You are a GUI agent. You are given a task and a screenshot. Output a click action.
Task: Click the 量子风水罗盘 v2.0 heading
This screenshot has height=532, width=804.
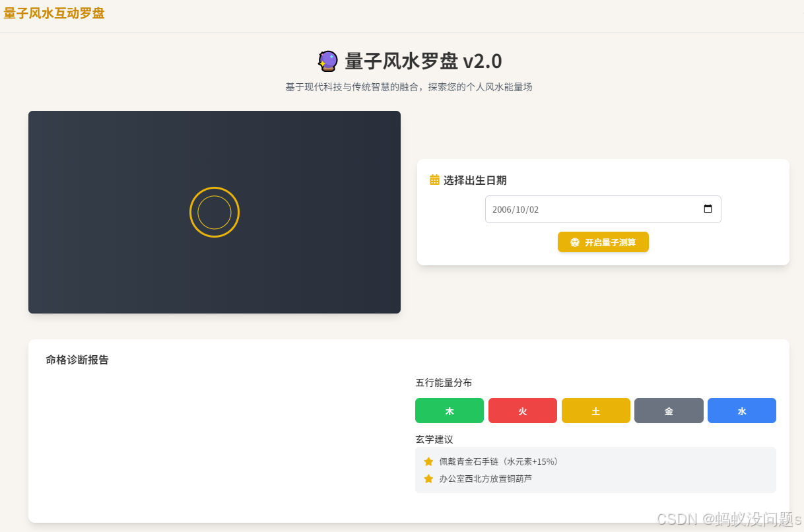coord(423,61)
